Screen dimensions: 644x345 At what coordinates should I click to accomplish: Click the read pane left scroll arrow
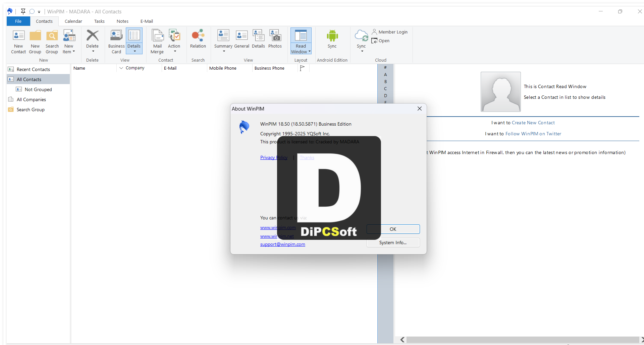pyautogui.click(x=402, y=340)
